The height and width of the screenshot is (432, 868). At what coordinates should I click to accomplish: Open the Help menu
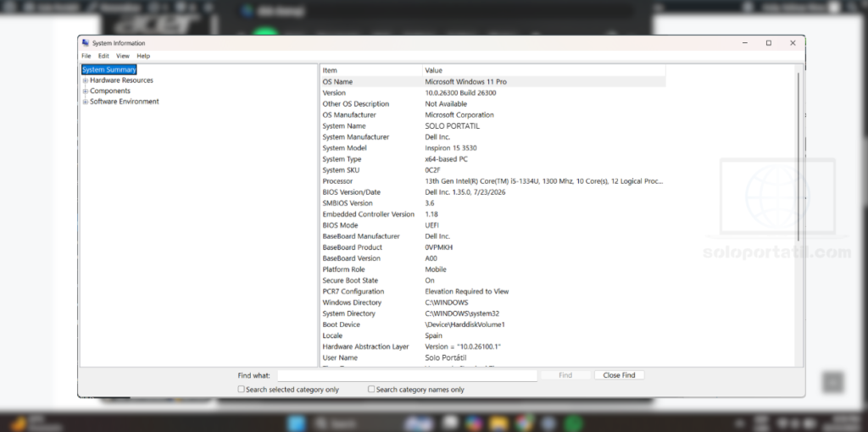pos(143,56)
